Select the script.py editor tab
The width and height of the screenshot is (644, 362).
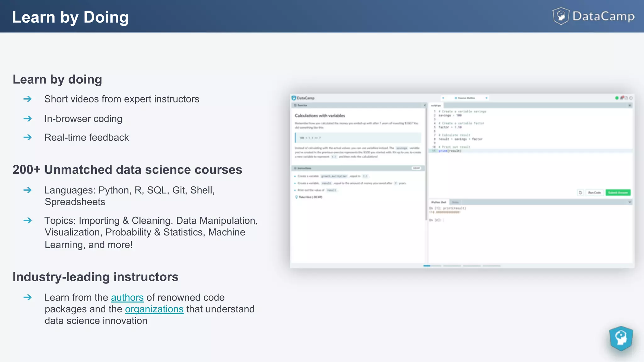pyautogui.click(x=436, y=106)
